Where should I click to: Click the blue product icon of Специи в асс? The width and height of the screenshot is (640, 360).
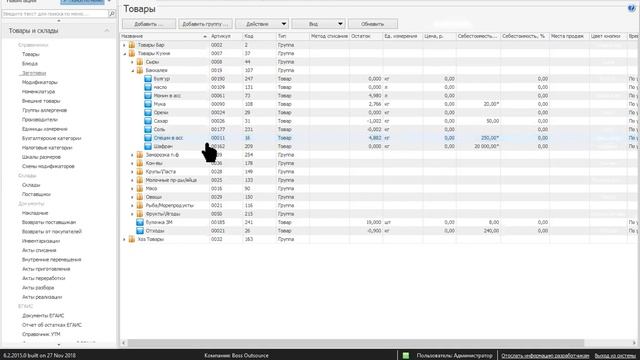pos(148,138)
